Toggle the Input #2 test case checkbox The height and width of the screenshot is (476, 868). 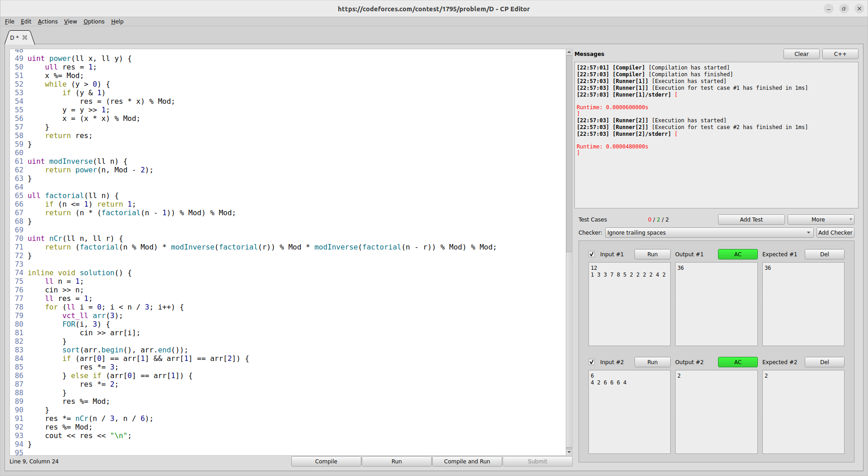point(592,362)
